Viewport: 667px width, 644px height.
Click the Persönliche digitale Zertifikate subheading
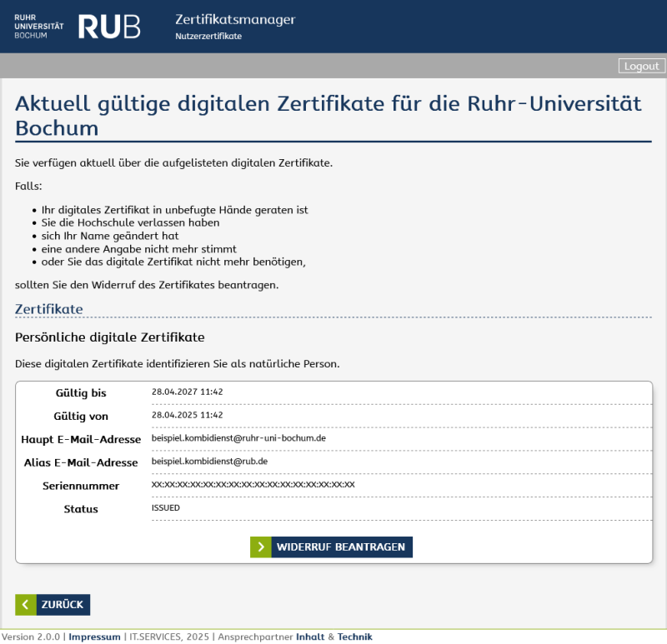[109, 337]
